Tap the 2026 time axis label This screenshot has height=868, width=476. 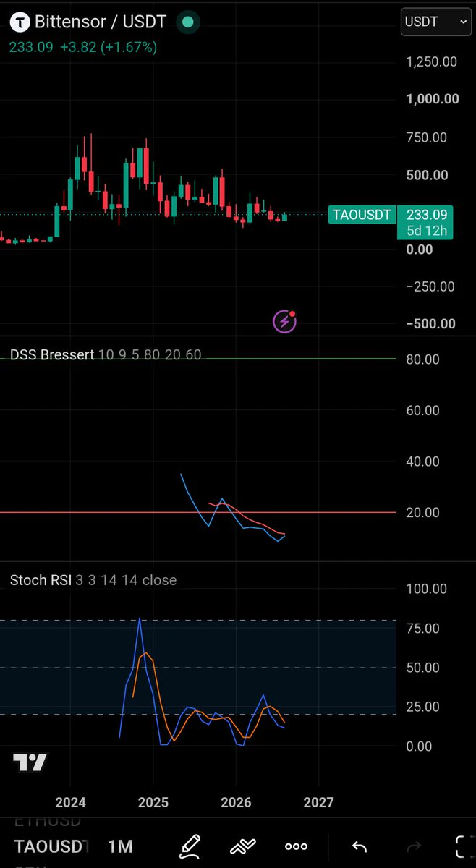(x=236, y=802)
